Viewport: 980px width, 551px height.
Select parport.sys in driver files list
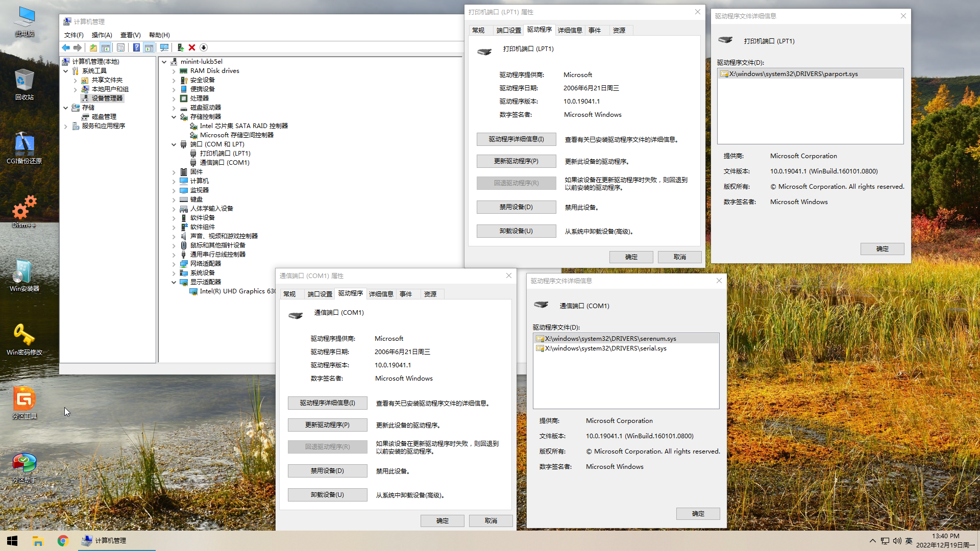810,74
